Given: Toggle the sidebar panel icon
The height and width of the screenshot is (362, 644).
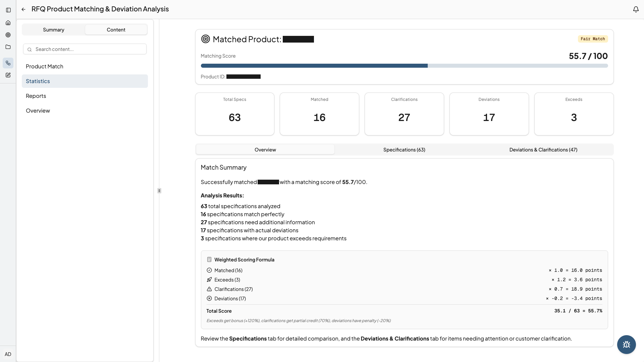Looking at the screenshot, I should (8, 10).
